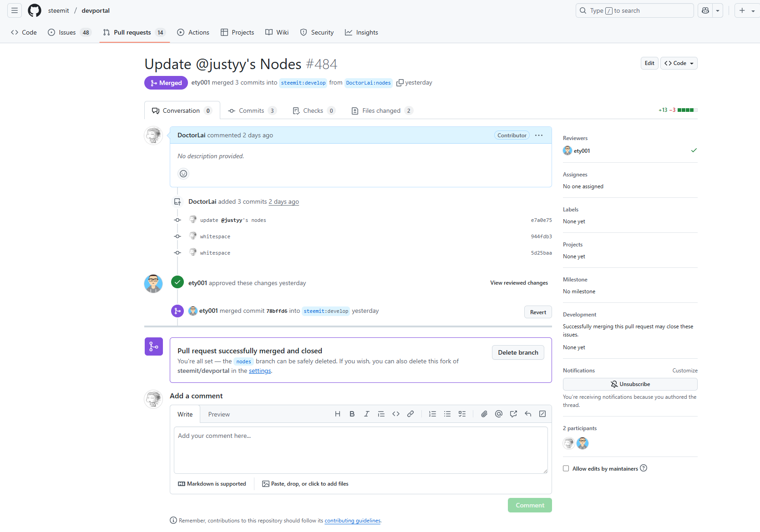The height and width of the screenshot is (532, 760).
Task: Insert a link using the link icon
Action: point(410,414)
